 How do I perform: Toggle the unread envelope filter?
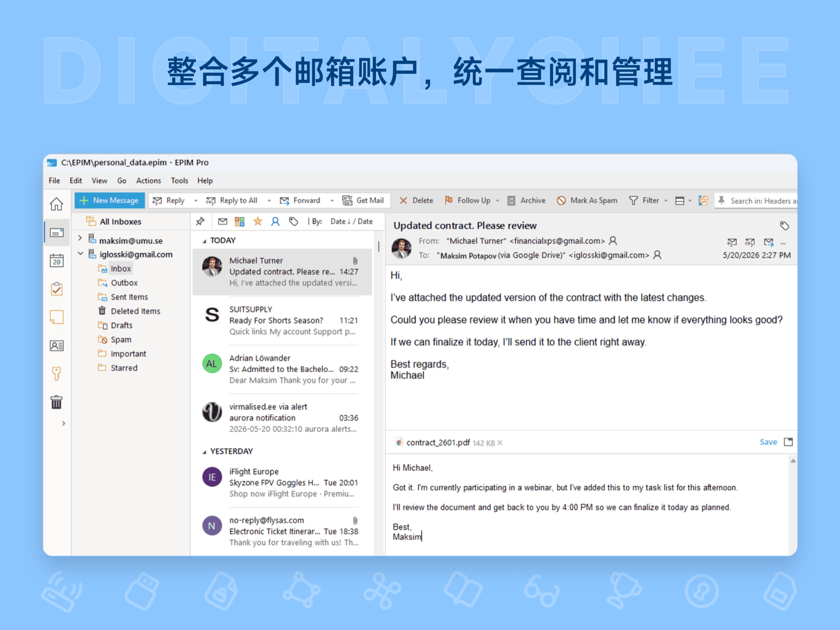[x=223, y=221]
